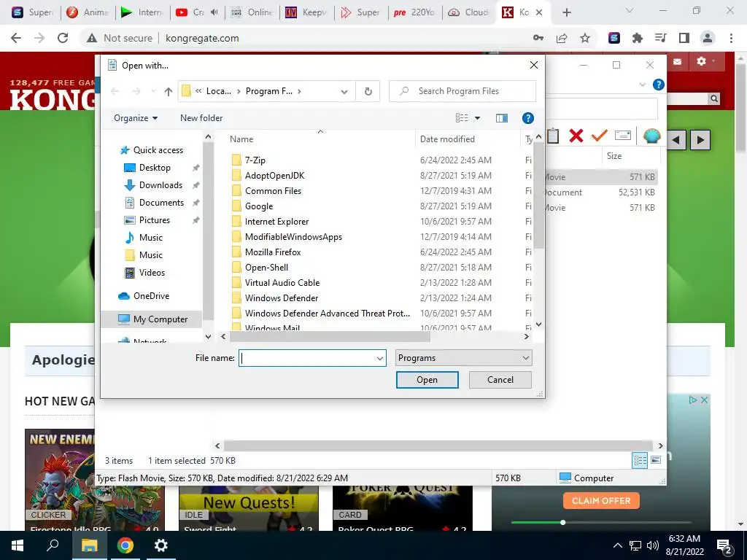Switch to the Online browser tab

point(252,12)
